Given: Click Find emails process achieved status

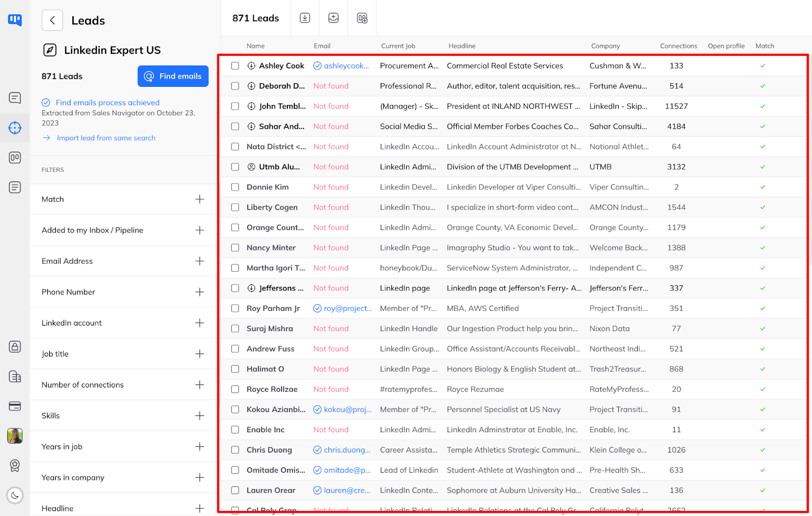Looking at the screenshot, I should 108,103.
